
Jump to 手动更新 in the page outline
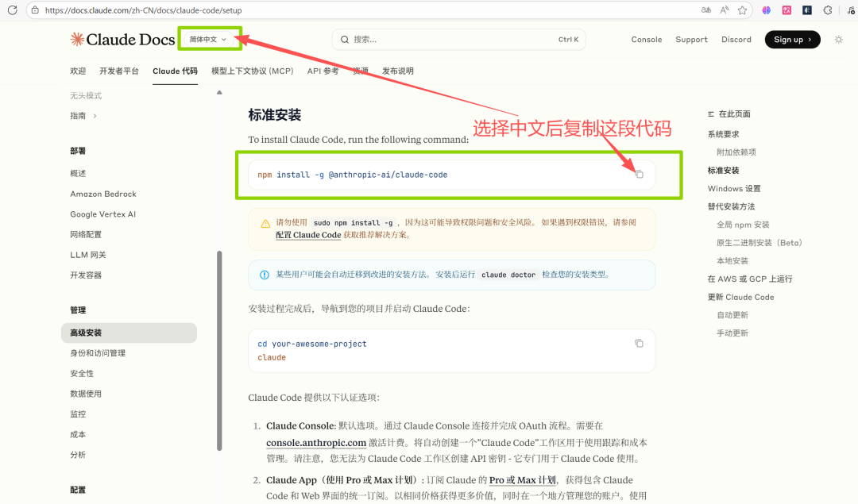point(732,333)
